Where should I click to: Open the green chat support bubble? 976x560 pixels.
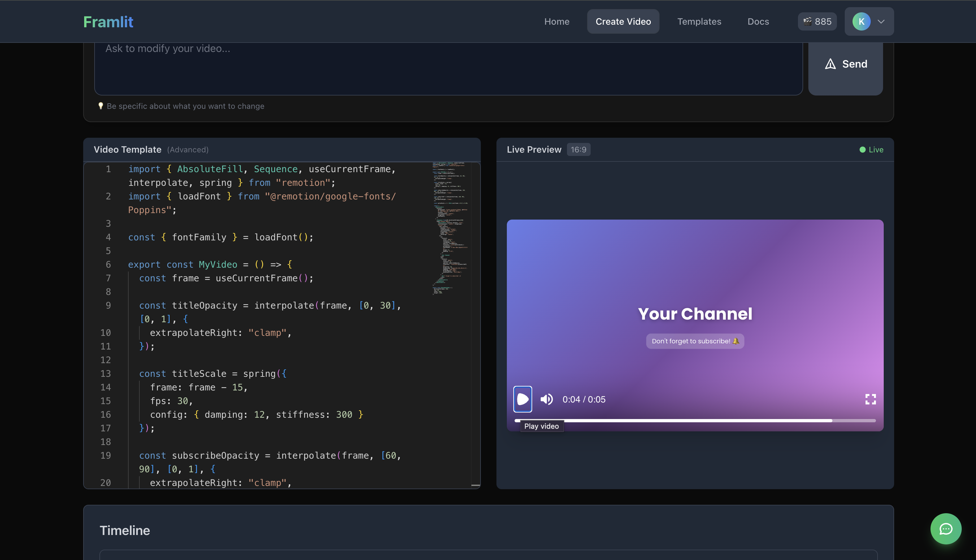(945, 529)
